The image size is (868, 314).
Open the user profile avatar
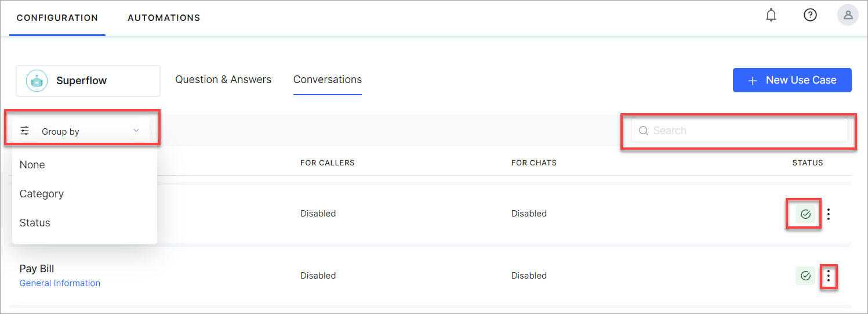[848, 16]
